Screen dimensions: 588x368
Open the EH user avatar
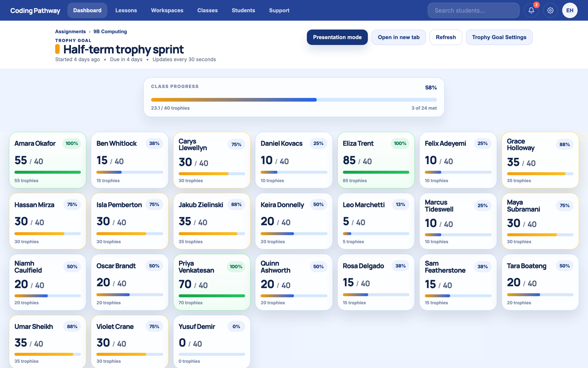[x=570, y=10]
